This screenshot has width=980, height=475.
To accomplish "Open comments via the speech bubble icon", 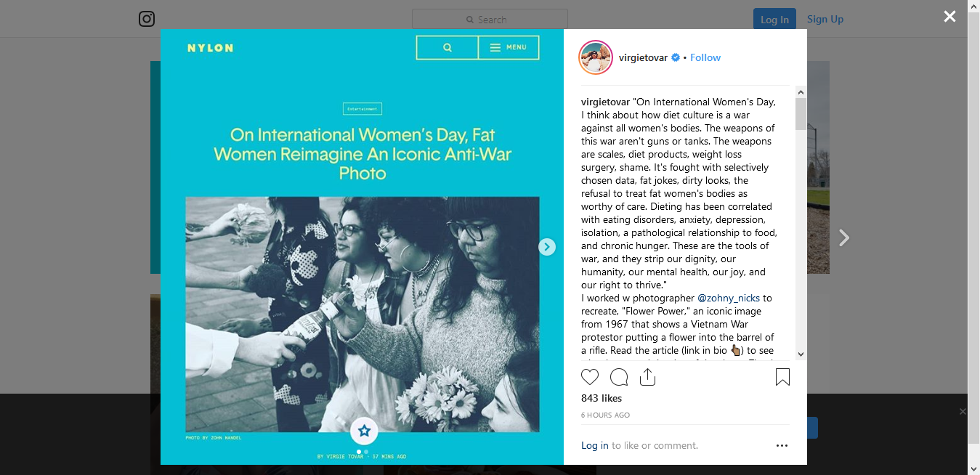I will [x=619, y=378].
